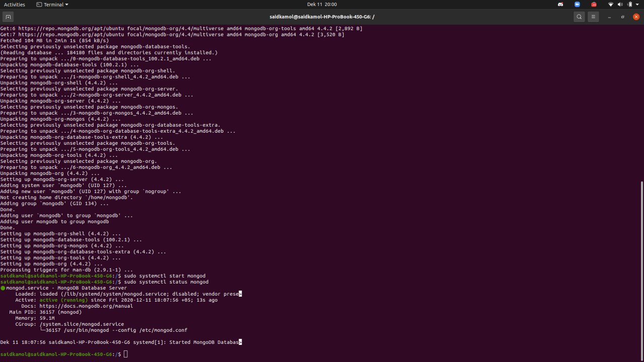The image size is (644, 362).
Task: Close the terminal window
Action: tap(636, 17)
